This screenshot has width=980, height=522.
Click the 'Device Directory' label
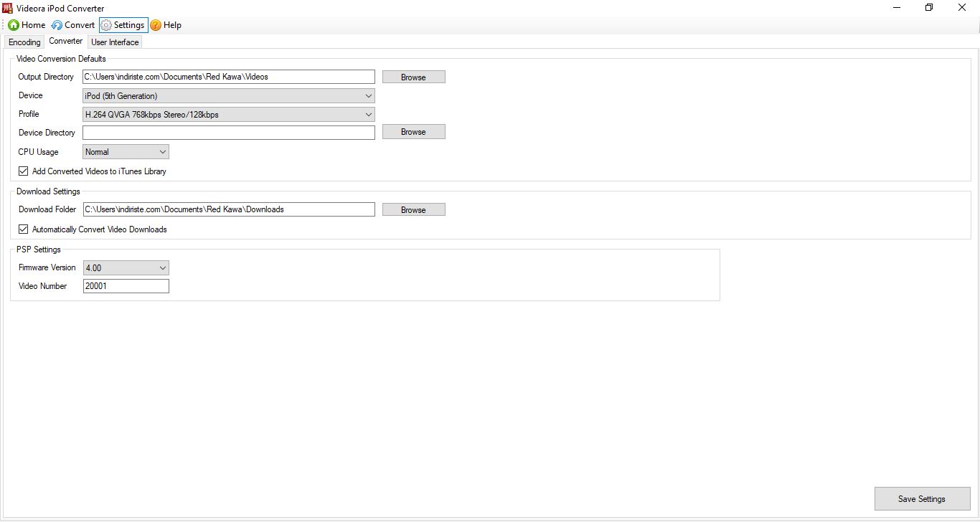tap(47, 133)
